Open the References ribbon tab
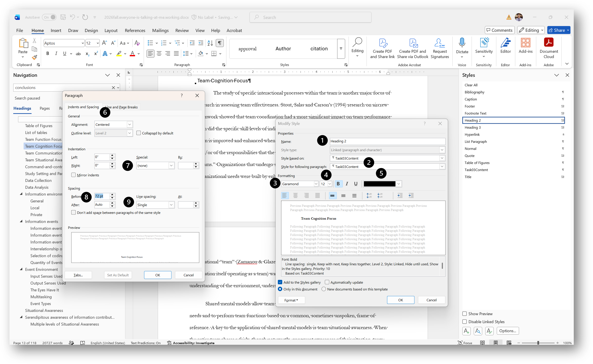Screen dimensions: 593x364 135,31
